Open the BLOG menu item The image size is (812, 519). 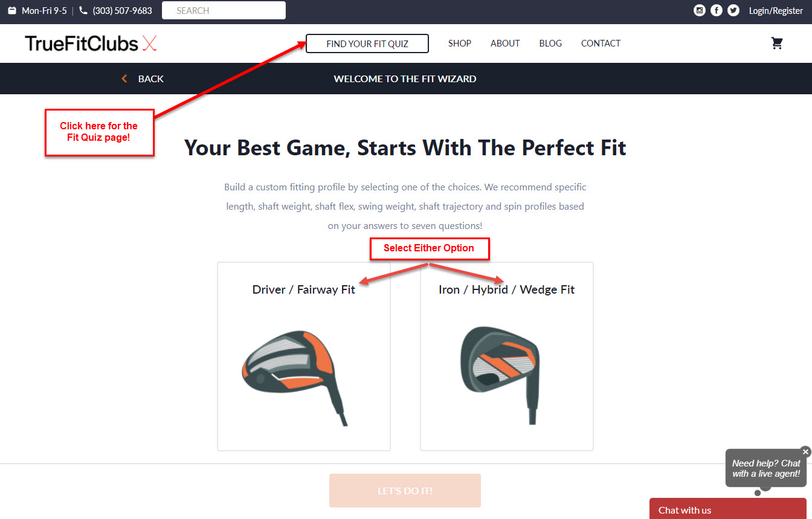pyautogui.click(x=550, y=44)
